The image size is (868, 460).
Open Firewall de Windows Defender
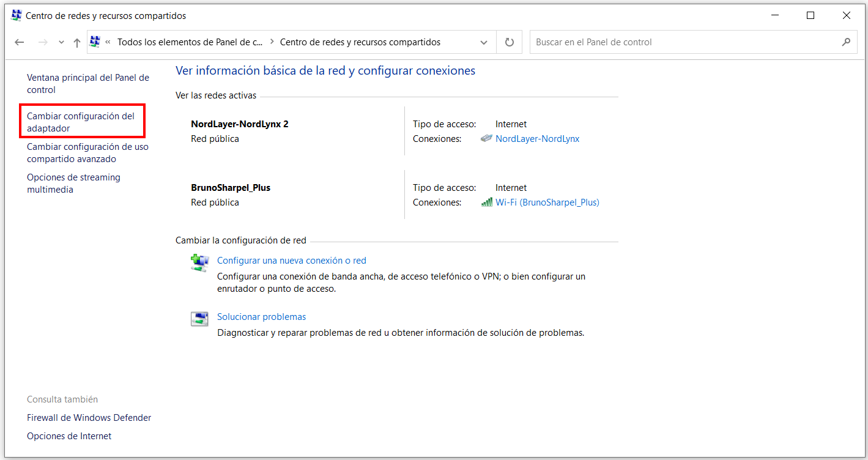coord(89,417)
